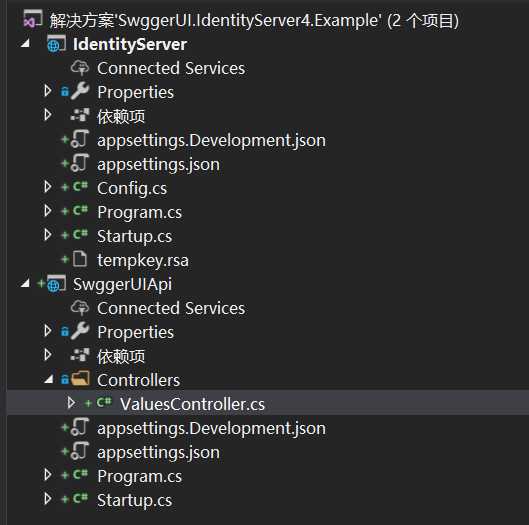Select appsettings.json name under IdentityServer

(x=159, y=165)
